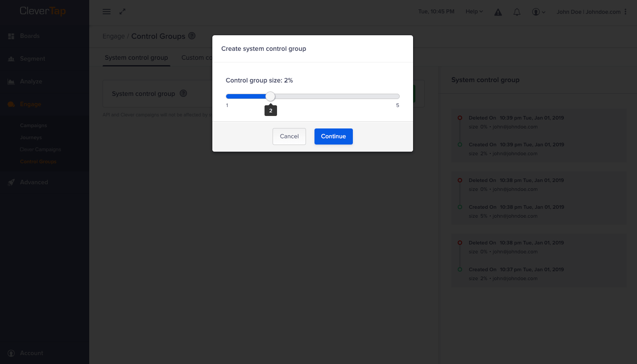Click the Analyze chart icon

[11, 82]
